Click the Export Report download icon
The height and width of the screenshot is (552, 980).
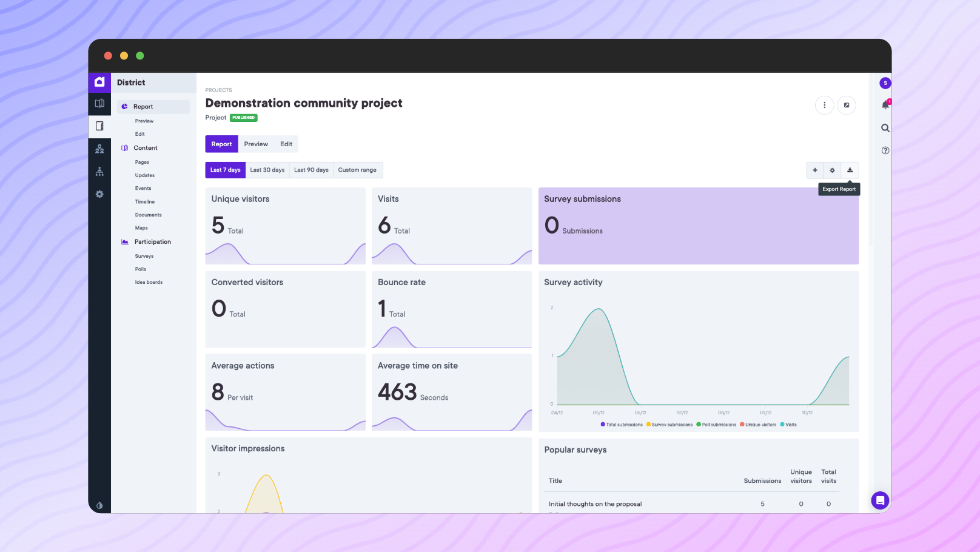[850, 170]
